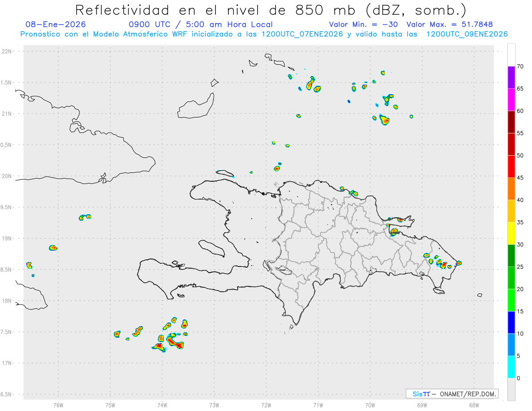Click the 'SisTT – ONAMET/REP.DOM.' credit box

click(x=452, y=394)
